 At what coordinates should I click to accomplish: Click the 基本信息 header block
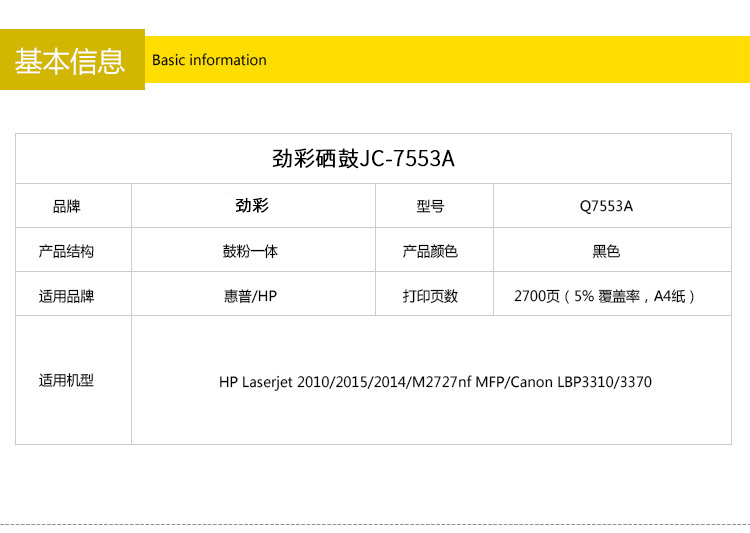click(71, 60)
